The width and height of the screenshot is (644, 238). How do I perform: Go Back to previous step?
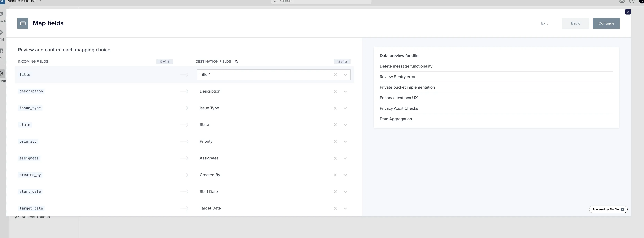click(x=575, y=23)
